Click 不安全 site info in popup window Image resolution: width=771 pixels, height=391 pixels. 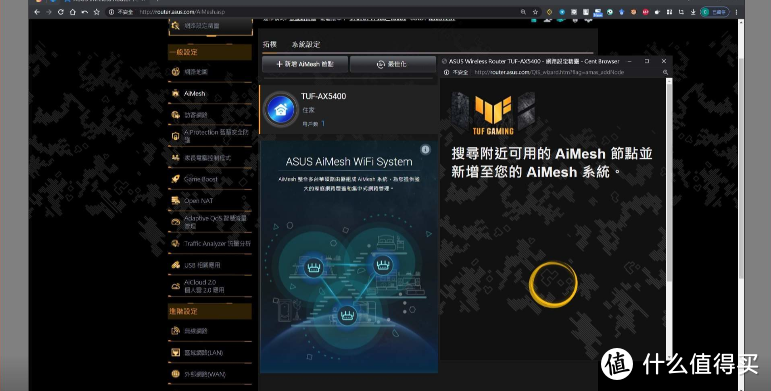(x=456, y=72)
